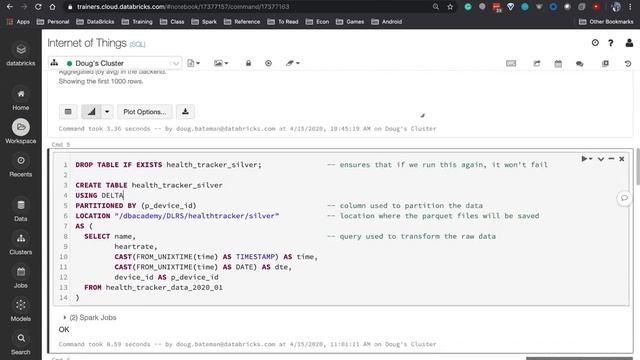This screenshot has width=640, height=360.
Task: Expand the (2) Spark Jobs list
Action: point(90,318)
